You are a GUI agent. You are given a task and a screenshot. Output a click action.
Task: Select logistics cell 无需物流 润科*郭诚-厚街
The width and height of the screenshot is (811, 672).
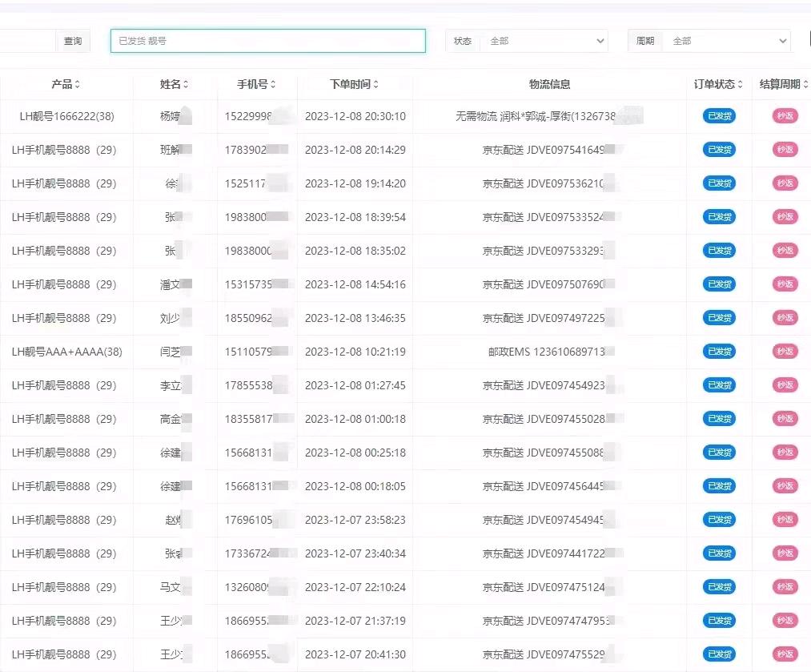[x=549, y=116]
